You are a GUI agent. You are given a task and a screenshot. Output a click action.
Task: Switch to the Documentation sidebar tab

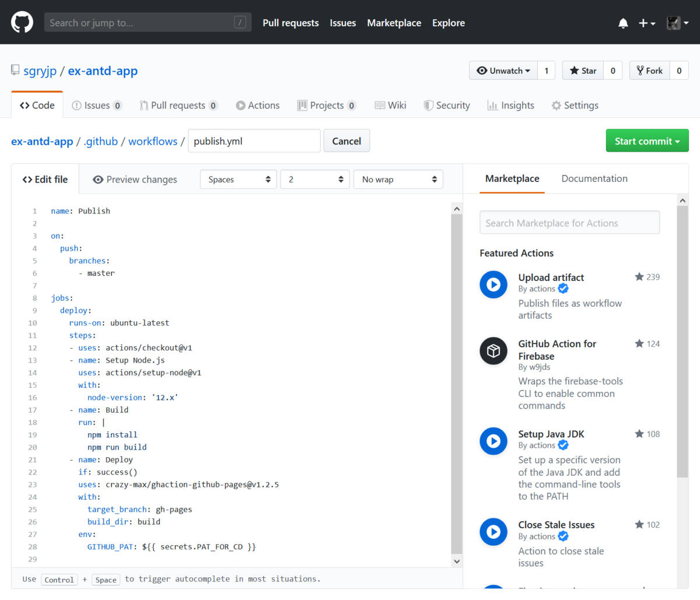pos(594,178)
